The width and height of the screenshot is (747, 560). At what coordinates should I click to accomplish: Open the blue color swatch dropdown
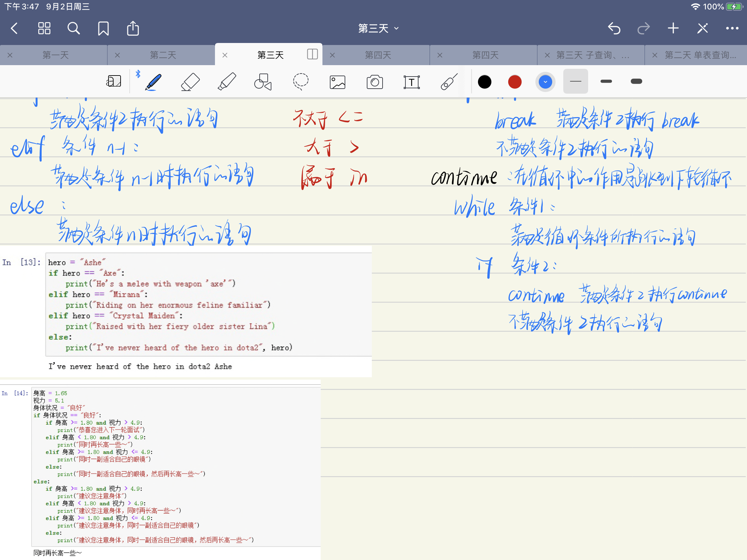(545, 82)
